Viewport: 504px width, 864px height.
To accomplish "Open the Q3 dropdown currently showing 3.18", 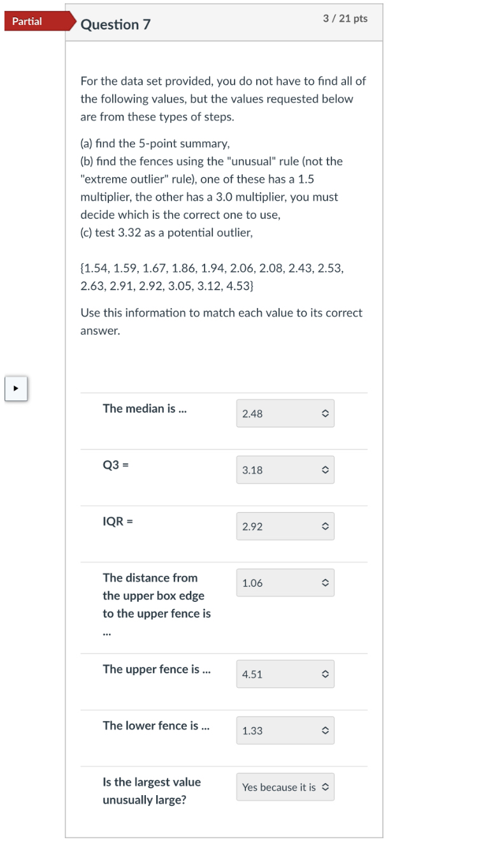I will click(x=285, y=470).
